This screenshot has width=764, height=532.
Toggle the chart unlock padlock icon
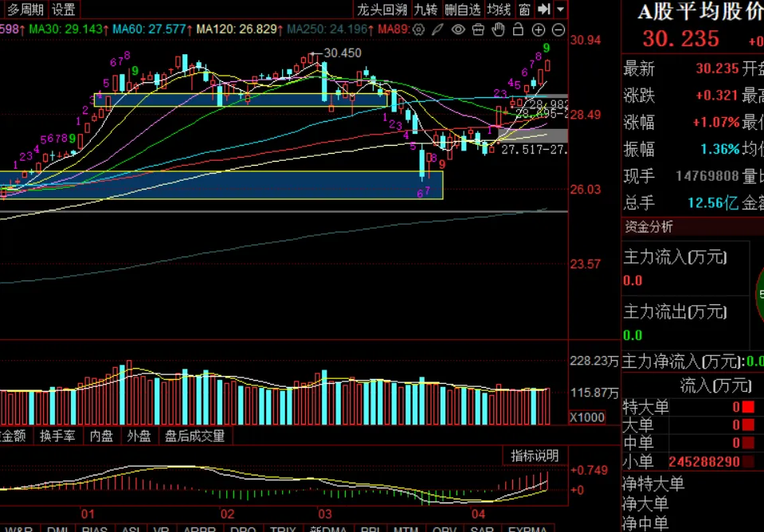(518, 29)
